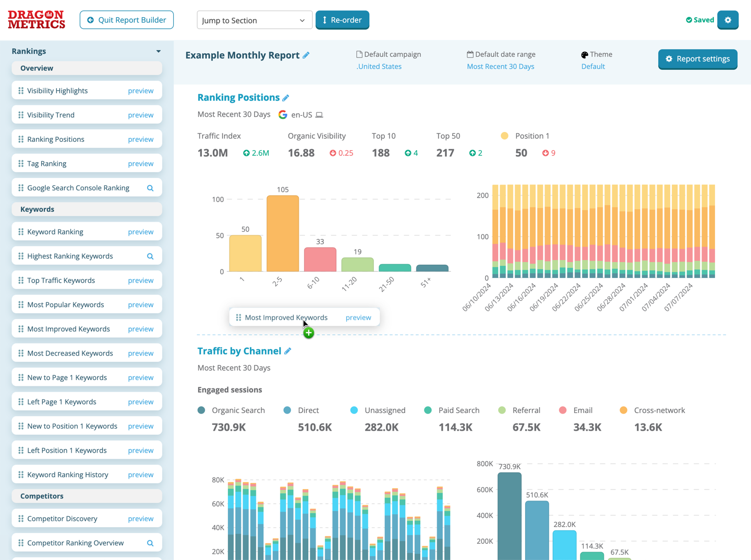
Task: Click the 6-10 position bar labeled 33
Action: click(320, 260)
